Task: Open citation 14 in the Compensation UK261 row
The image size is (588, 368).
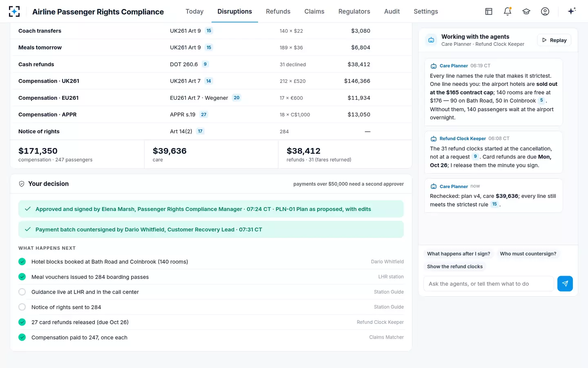Action: tap(209, 81)
